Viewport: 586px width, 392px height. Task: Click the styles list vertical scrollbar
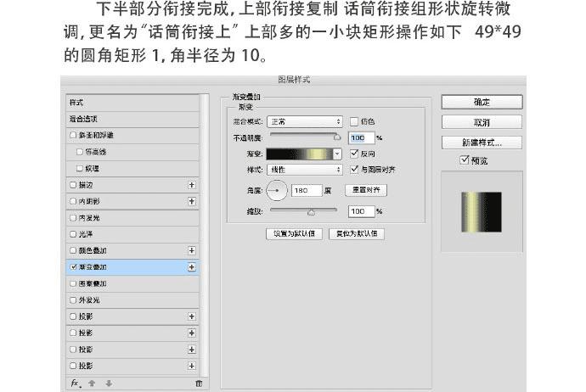pos(204,234)
